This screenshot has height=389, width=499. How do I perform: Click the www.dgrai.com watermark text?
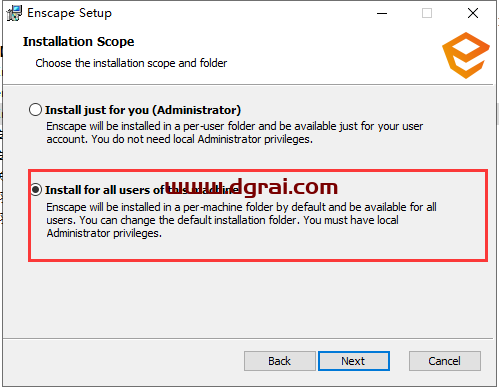252,187
